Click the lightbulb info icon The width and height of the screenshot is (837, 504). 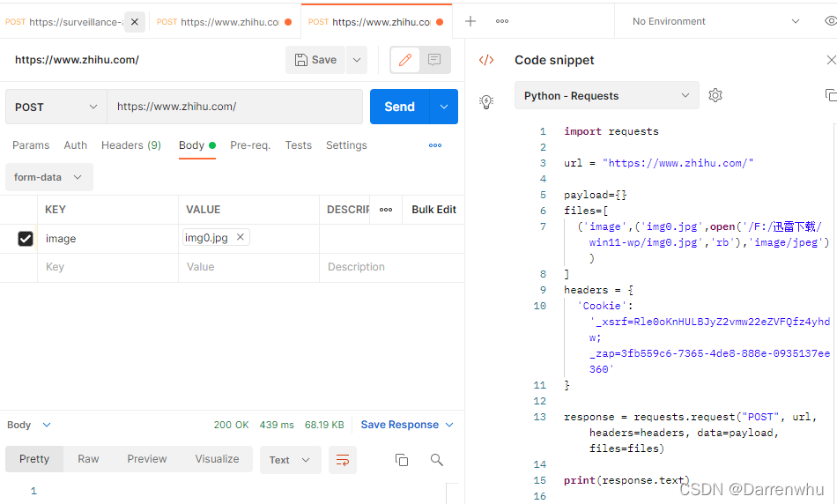click(x=485, y=101)
